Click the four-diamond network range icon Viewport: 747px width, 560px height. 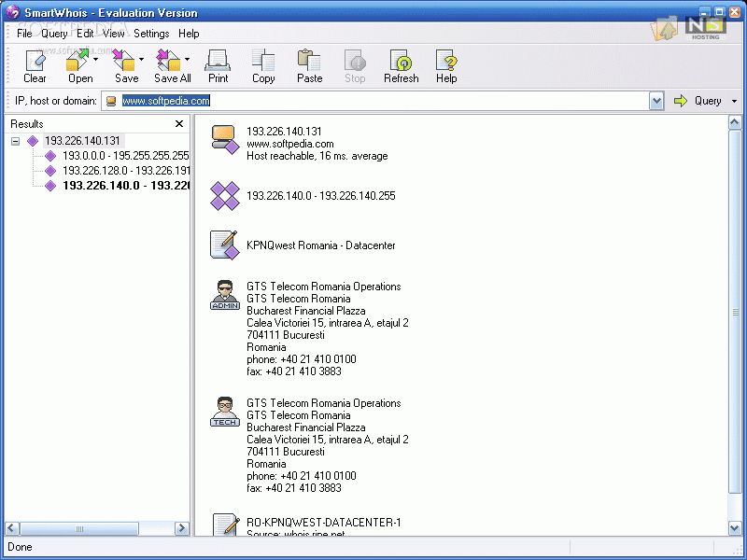tap(225, 196)
